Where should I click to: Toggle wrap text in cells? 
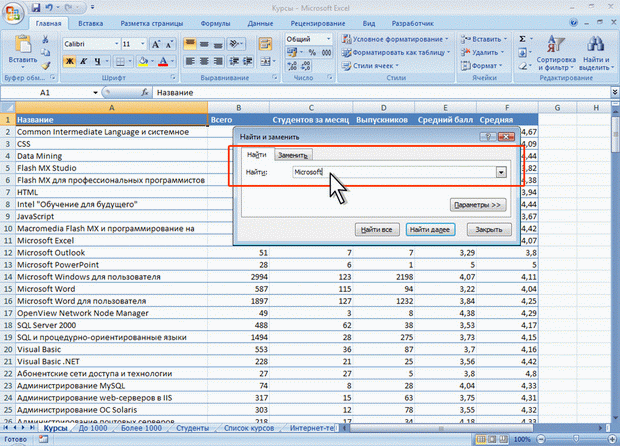(x=265, y=44)
